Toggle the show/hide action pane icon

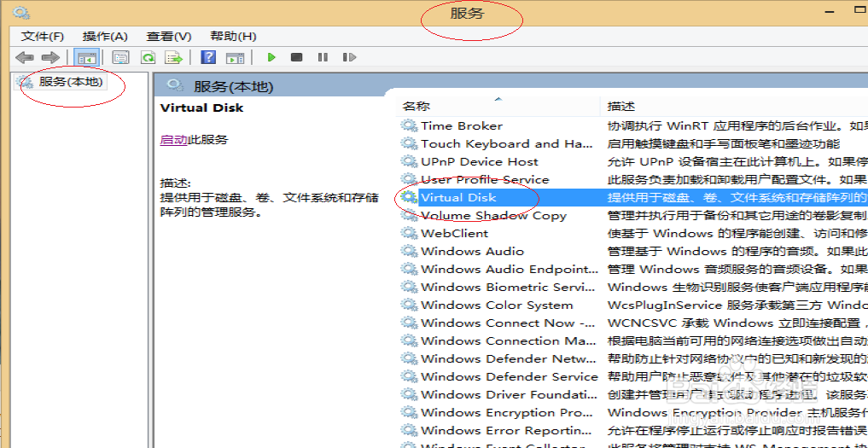point(236,57)
